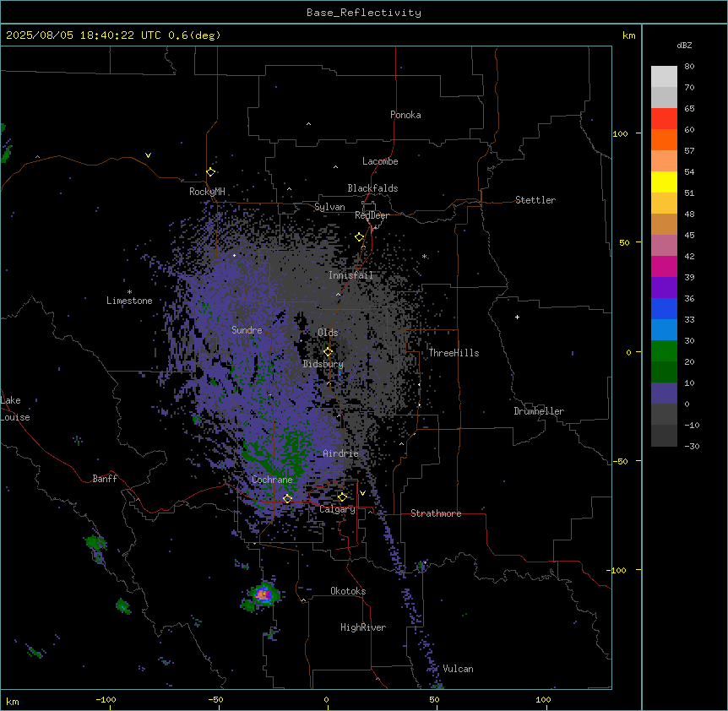Click the yellow diamond marker south of RedDeer
The image size is (728, 711).
[360, 237]
